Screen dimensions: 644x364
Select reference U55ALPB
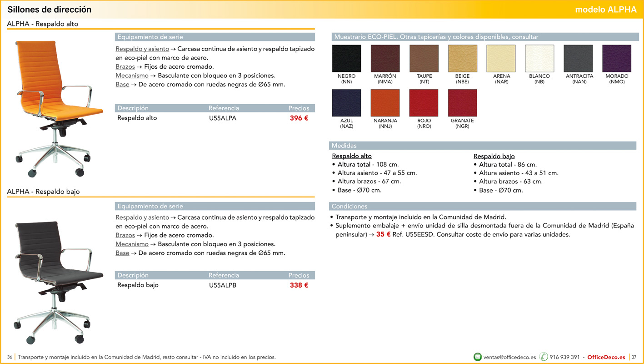pyautogui.click(x=223, y=285)
